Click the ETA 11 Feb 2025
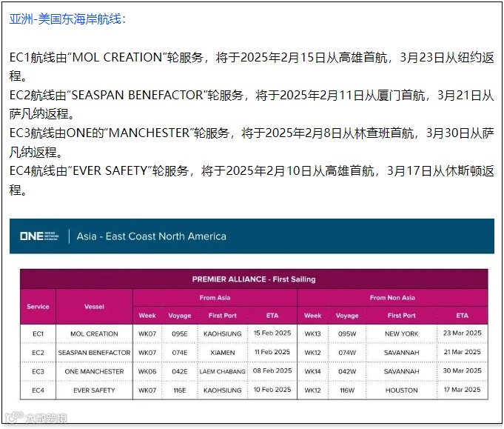The height and width of the screenshot is (429, 504). (x=272, y=352)
